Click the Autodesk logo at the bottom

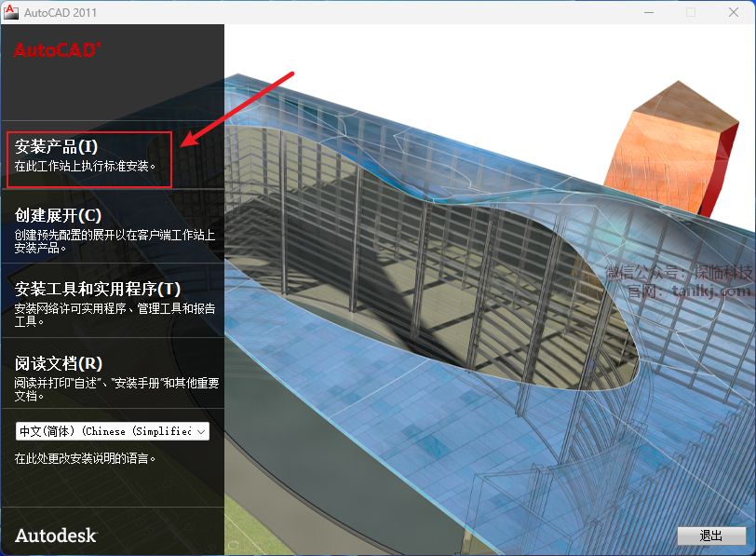[x=56, y=535]
